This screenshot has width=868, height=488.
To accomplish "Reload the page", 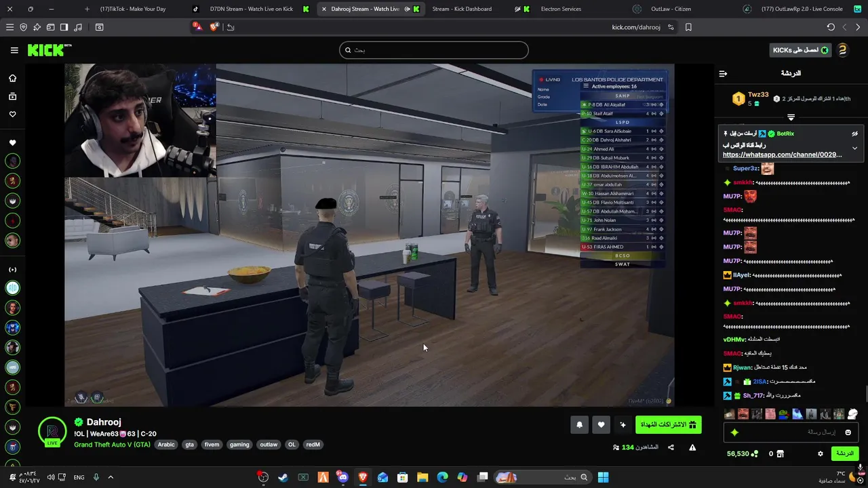I will [x=831, y=27].
